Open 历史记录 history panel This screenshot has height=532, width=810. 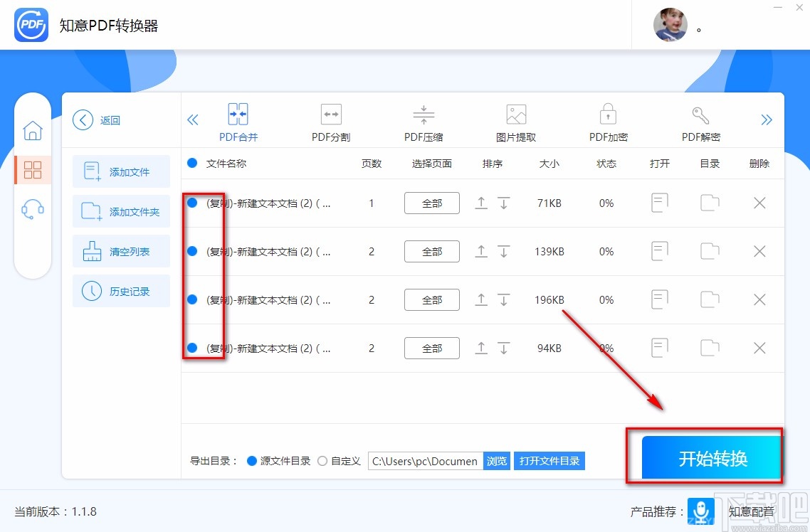(121, 291)
